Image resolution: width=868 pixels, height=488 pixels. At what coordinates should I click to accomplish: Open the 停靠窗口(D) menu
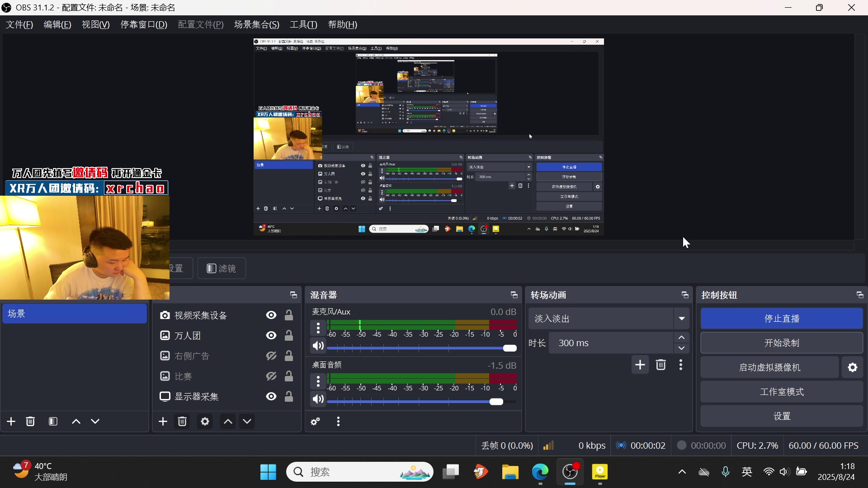click(144, 25)
